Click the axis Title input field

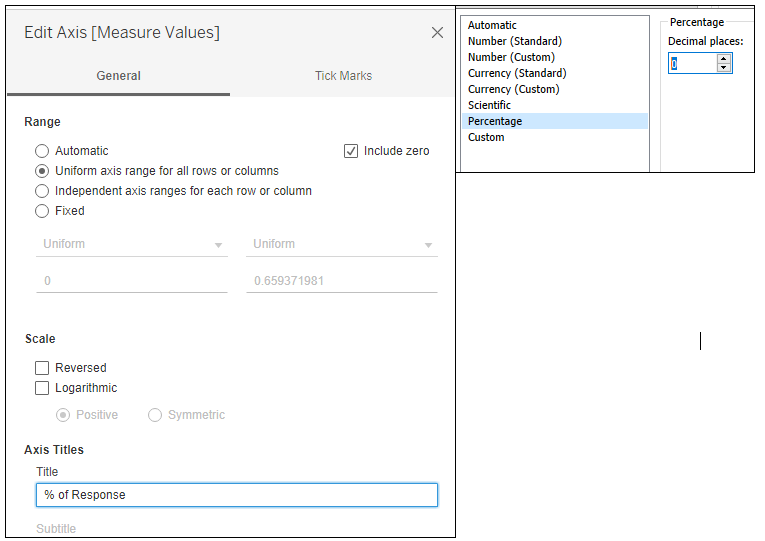click(x=236, y=495)
